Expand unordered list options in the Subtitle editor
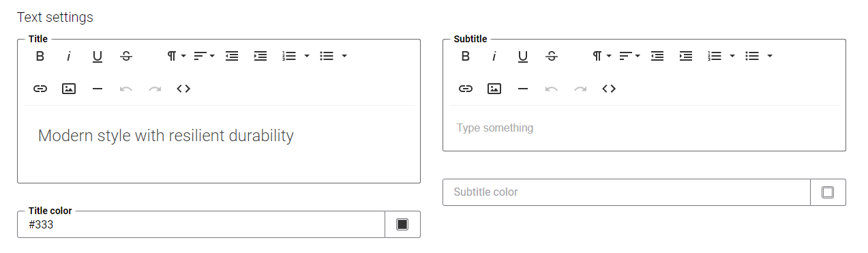This screenshot has height=253, width=868. coord(770,56)
